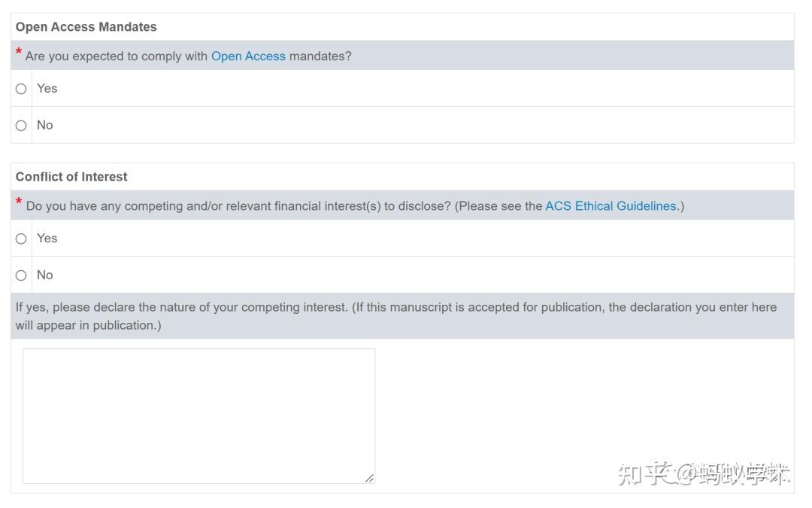Open the blue Open Access link

pyautogui.click(x=248, y=56)
